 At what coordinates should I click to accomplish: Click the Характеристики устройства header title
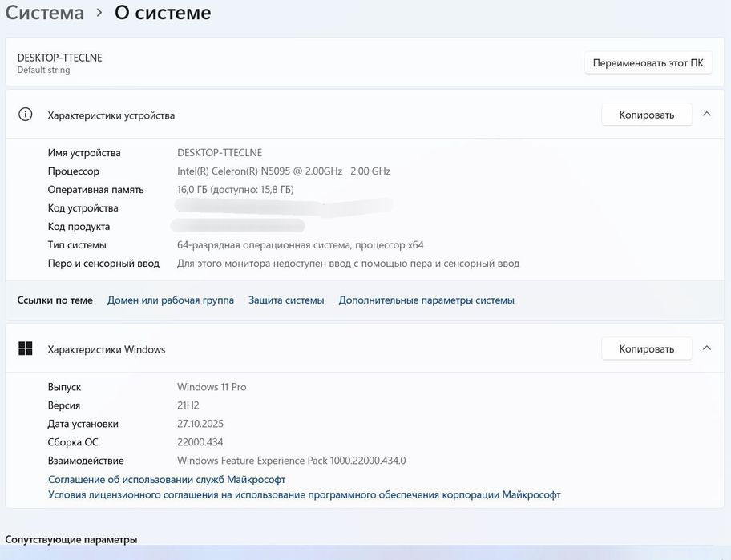tap(111, 115)
